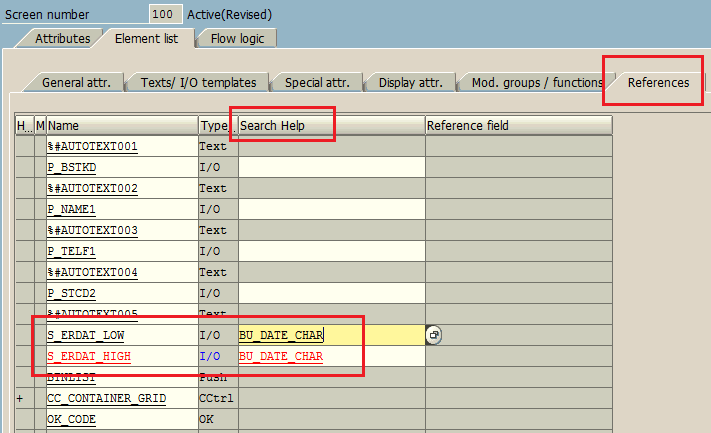
Task: Expand the CC_CONTAINER_GRID plus marker
Action: (x=19, y=398)
